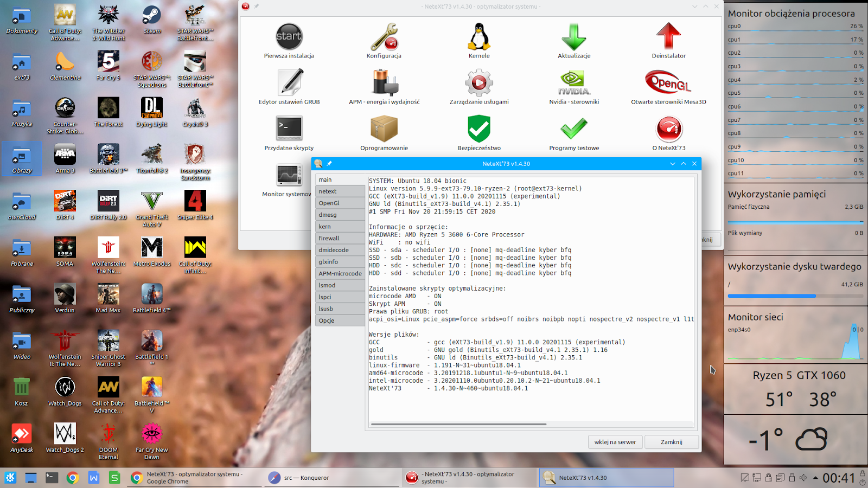This screenshot has height=488, width=868.
Task: Open Programy testowe checkmark icon
Action: tap(574, 129)
